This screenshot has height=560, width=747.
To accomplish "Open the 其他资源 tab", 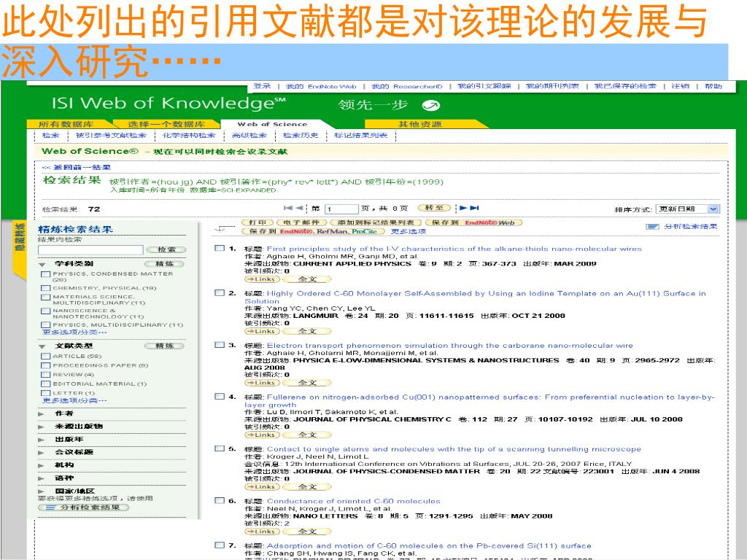I will click(x=419, y=124).
